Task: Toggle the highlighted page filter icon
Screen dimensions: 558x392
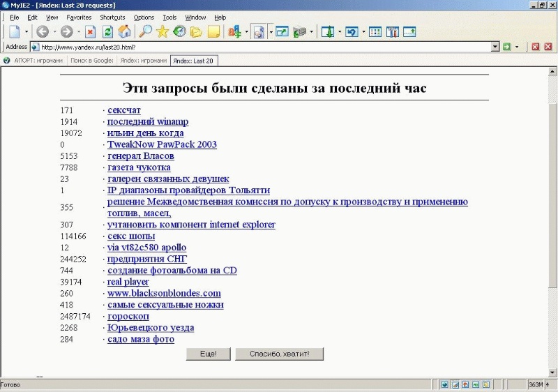Action: tap(259, 32)
